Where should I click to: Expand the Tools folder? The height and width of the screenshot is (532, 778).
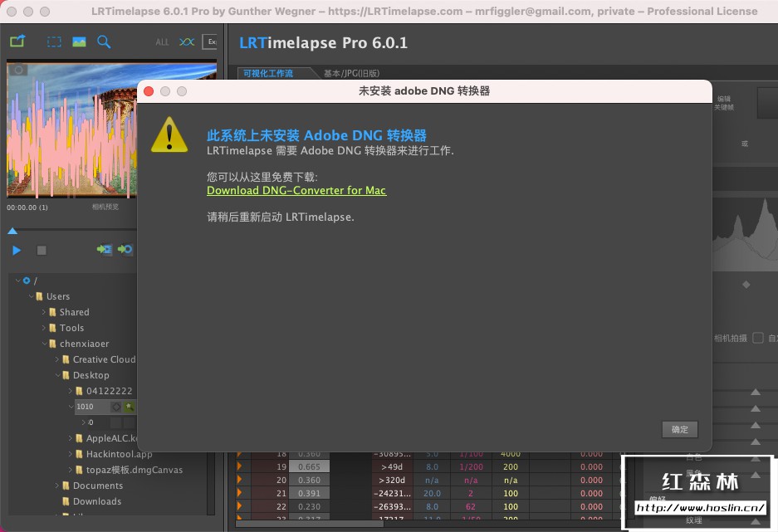pos(44,328)
